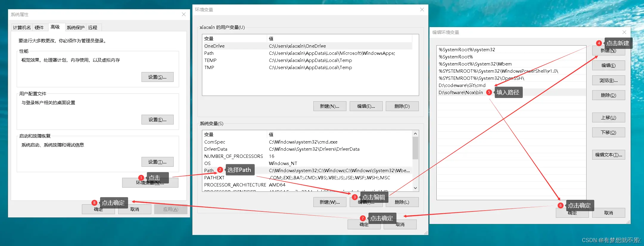Select D:\codeware\Git\cmd entry

(x=511, y=85)
